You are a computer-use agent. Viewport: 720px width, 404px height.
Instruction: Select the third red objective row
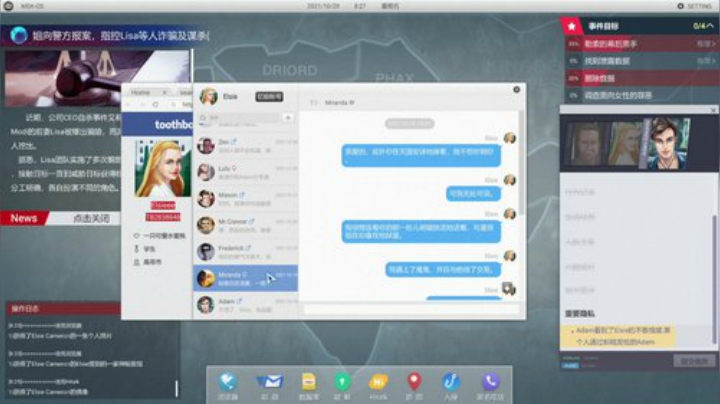click(641, 79)
